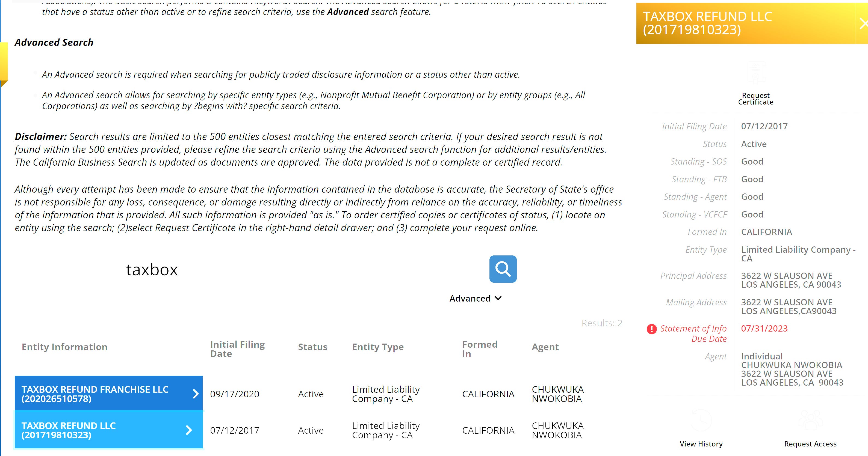Open chevron for TAXBOX REFUND LLC row

click(x=189, y=430)
